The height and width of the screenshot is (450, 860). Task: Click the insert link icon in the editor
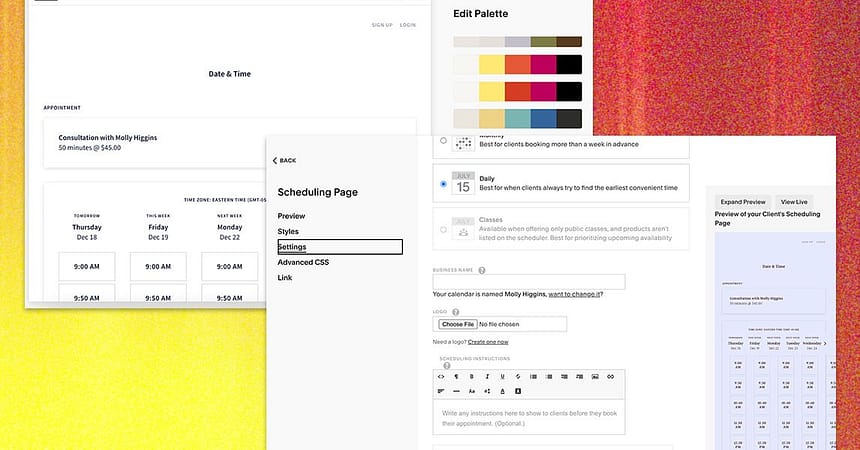[610, 376]
